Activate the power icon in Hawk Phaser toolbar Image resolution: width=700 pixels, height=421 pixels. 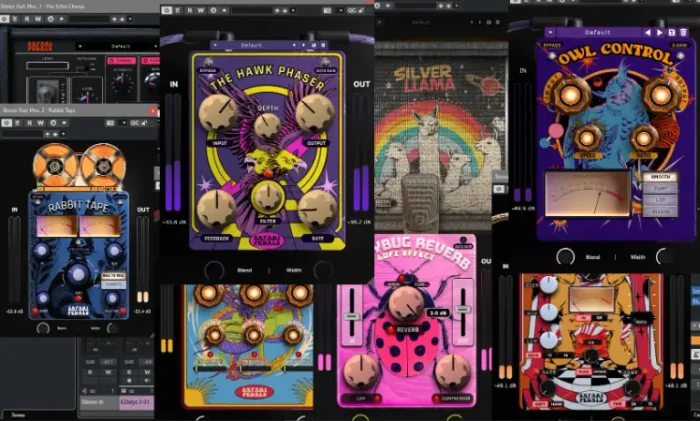[166, 10]
